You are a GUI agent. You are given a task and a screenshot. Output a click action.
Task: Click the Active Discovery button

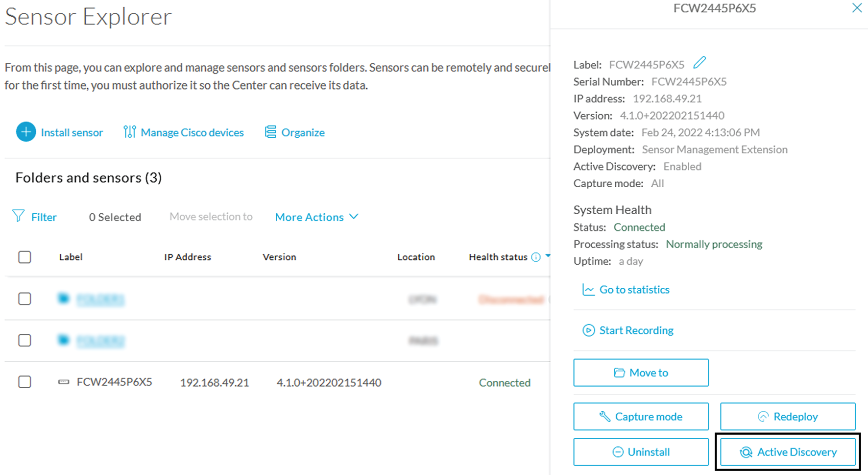788,451
